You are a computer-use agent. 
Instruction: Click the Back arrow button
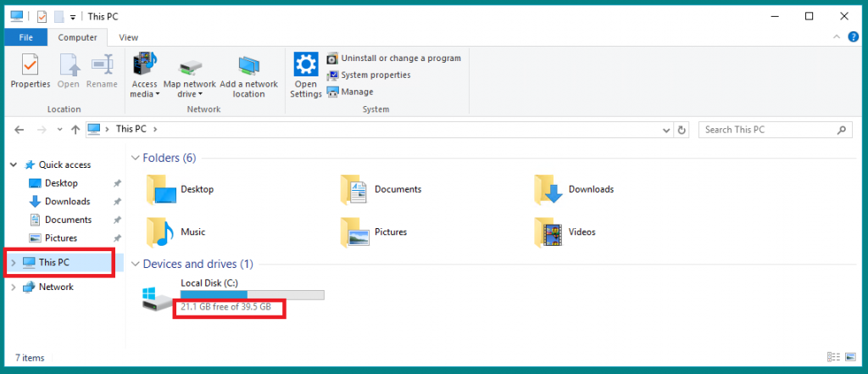click(19, 130)
